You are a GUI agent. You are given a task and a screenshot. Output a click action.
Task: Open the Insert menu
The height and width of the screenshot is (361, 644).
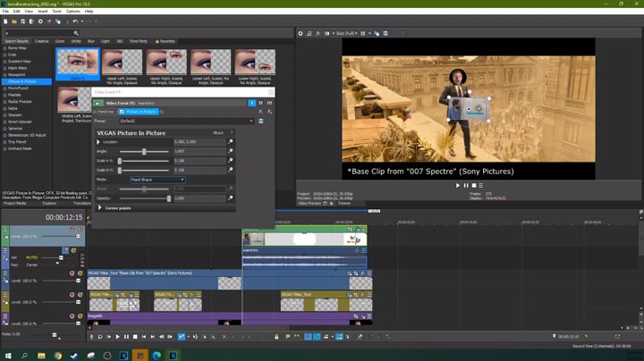point(42,11)
